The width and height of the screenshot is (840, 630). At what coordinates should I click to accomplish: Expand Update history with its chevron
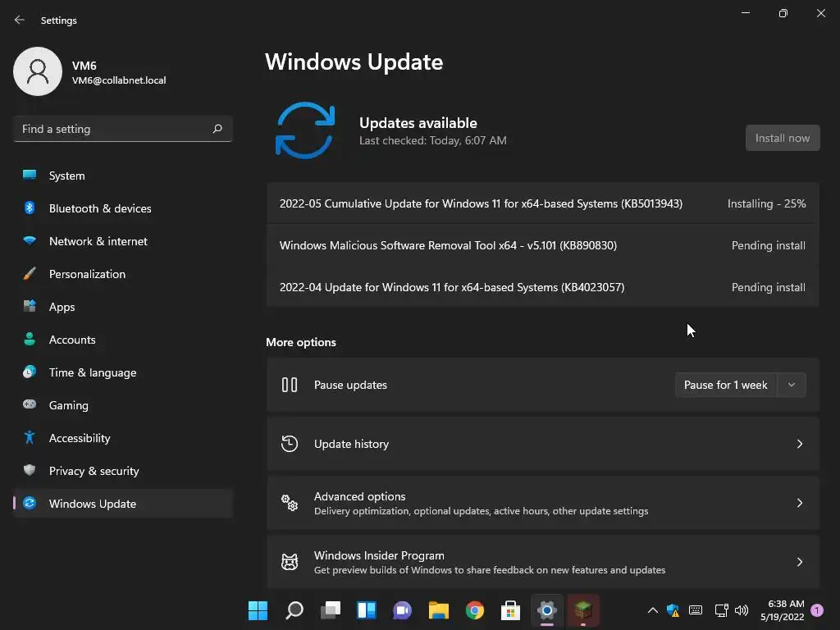[799, 444]
